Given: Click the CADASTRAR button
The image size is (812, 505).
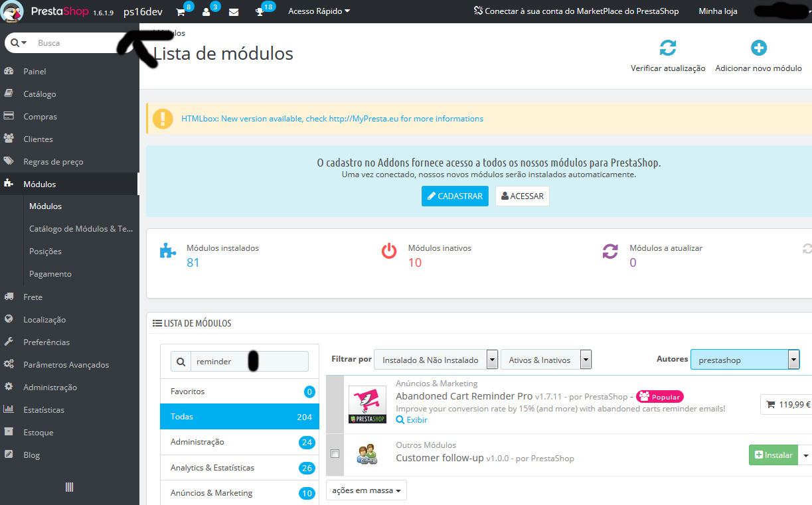Looking at the screenshot, I should pos(455,196).
